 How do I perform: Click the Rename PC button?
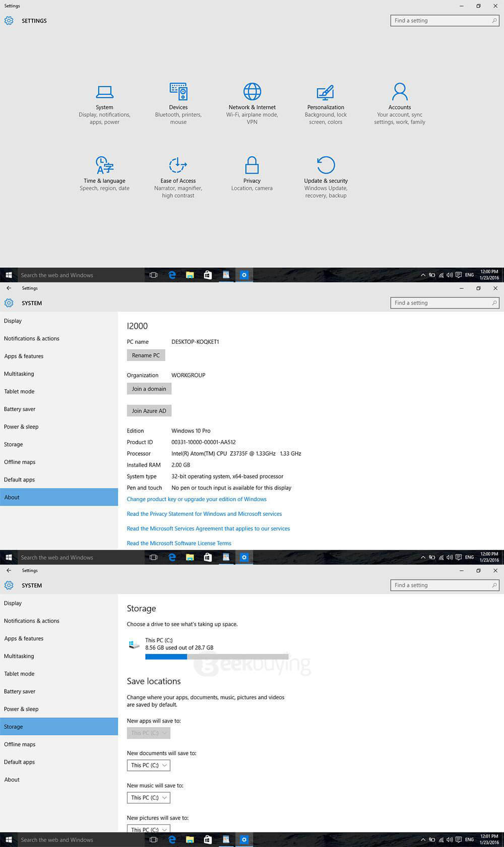146,355
